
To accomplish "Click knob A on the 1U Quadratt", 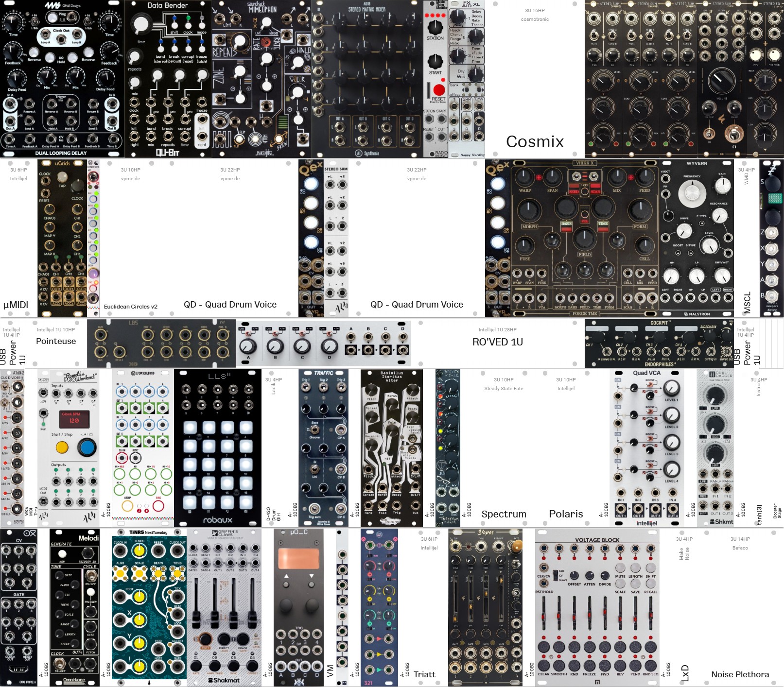I will (x=248, y=346).
